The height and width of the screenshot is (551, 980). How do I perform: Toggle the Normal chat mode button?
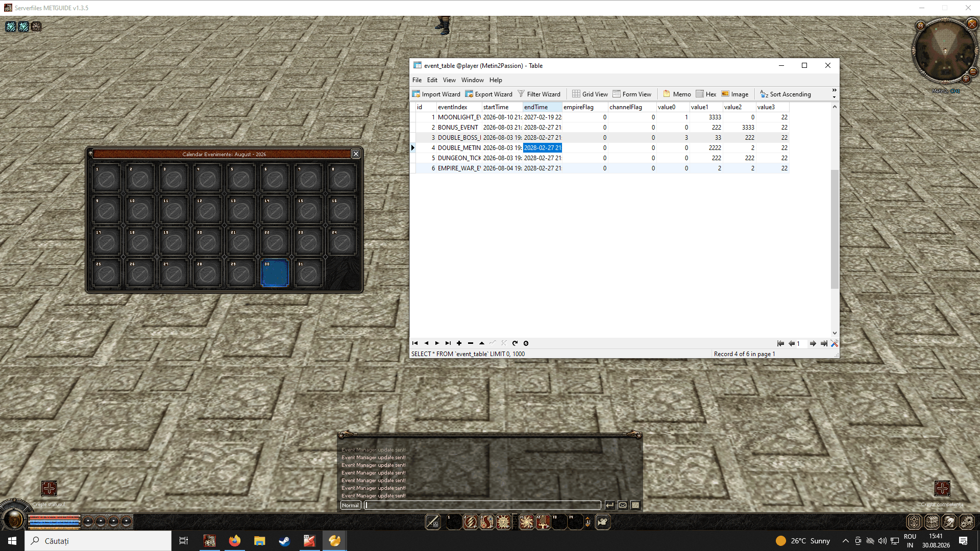351,505
